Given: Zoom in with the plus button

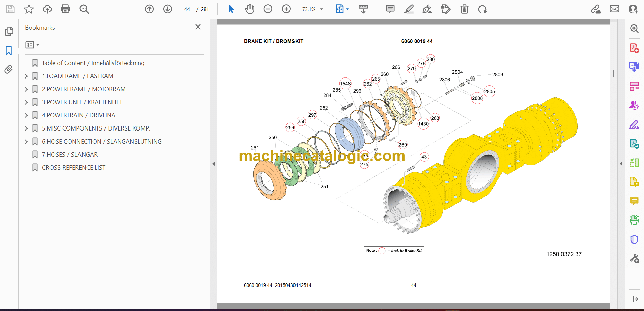Looking at the screenshot, I should point(286,9).
